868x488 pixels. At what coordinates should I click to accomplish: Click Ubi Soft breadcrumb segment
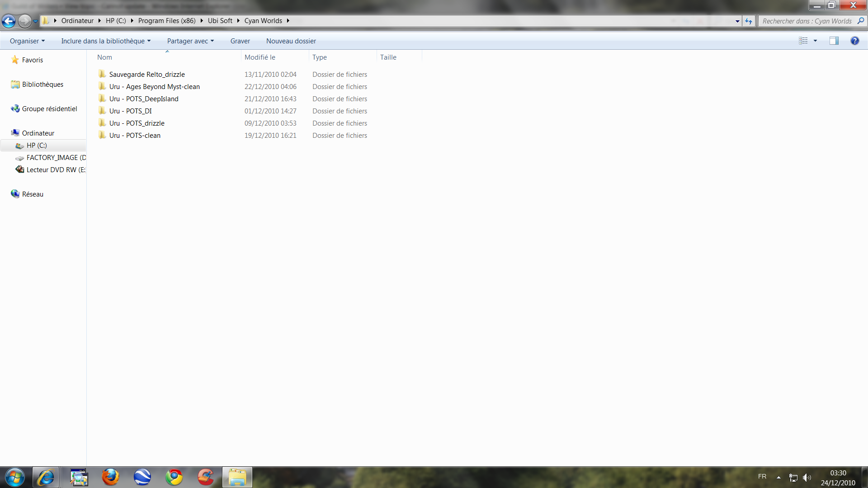point(220,21)
